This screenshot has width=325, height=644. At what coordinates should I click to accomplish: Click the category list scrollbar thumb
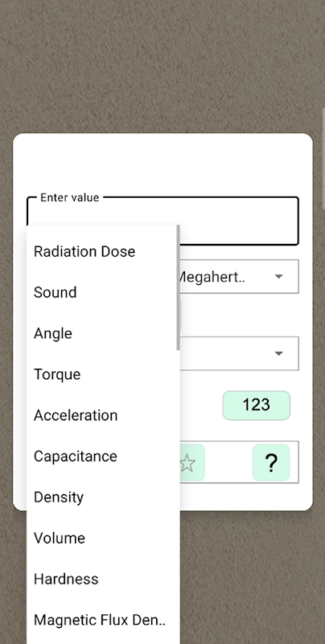click(x=178, y=287)
